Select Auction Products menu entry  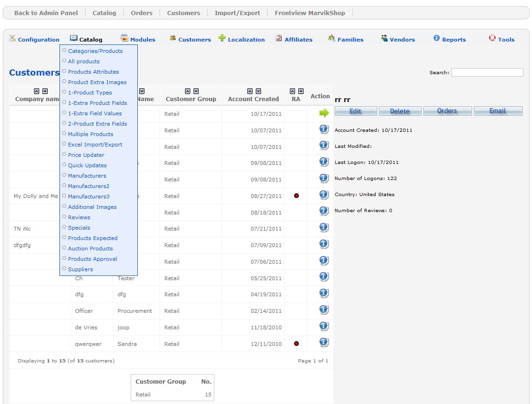90,249
